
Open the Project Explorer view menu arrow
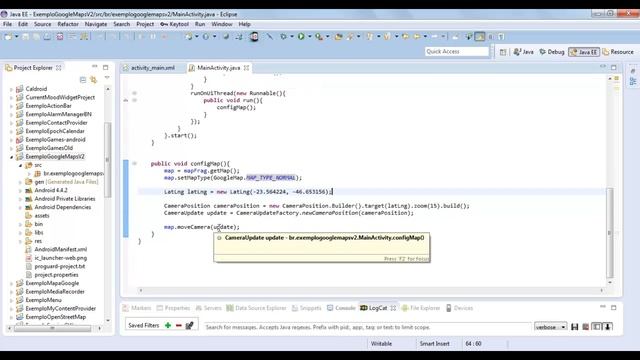107,78
